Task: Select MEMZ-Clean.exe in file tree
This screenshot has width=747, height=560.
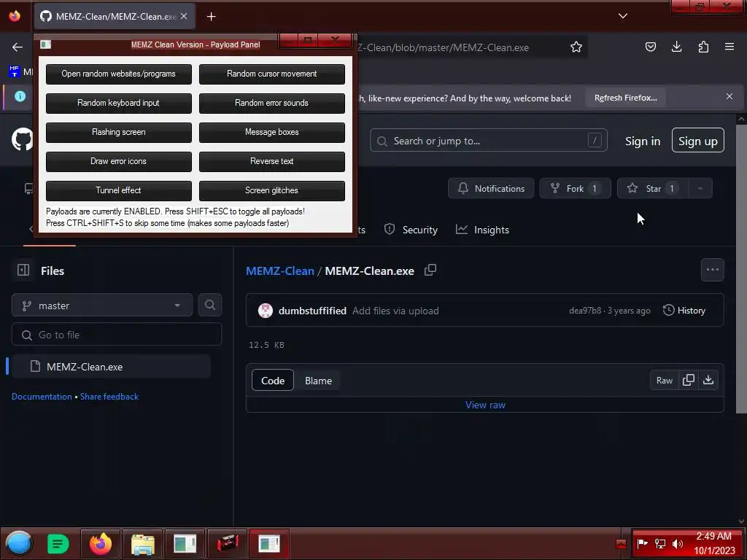Action: 112,367
